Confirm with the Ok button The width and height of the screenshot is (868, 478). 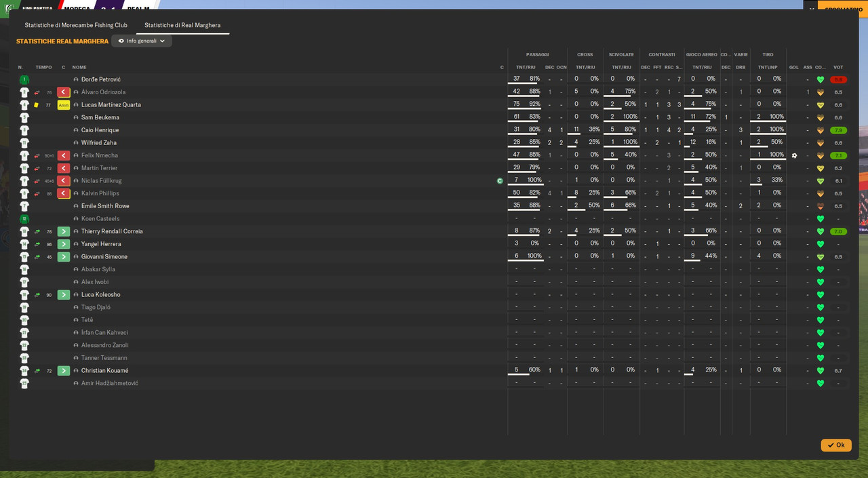pos(836,445)
